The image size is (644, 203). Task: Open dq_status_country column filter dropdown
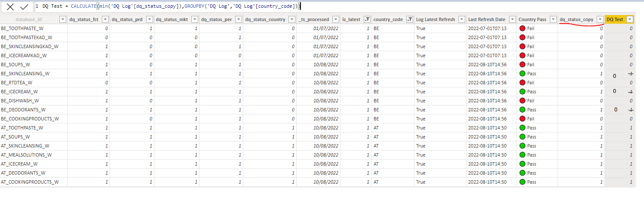coord(291,19)
